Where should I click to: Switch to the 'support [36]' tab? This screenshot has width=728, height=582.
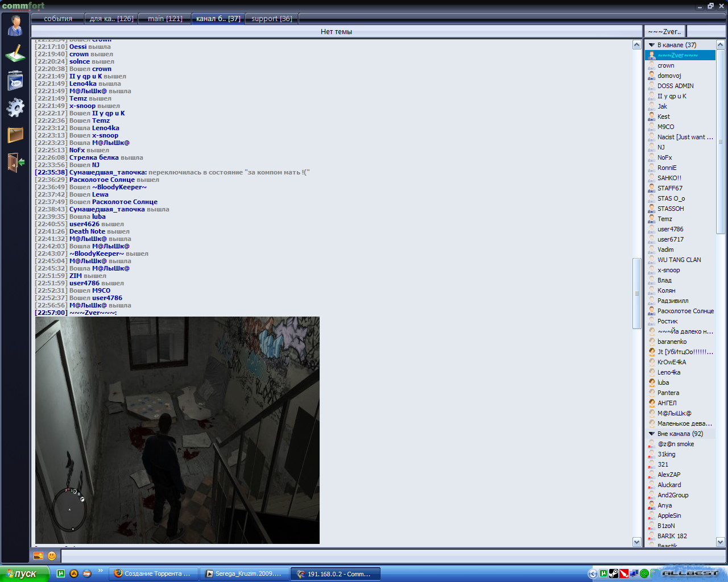pyautogui.click(x=272, y=19)
